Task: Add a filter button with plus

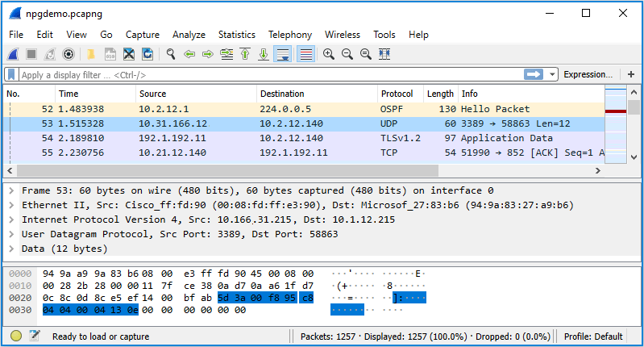Action: coord(631,74)
